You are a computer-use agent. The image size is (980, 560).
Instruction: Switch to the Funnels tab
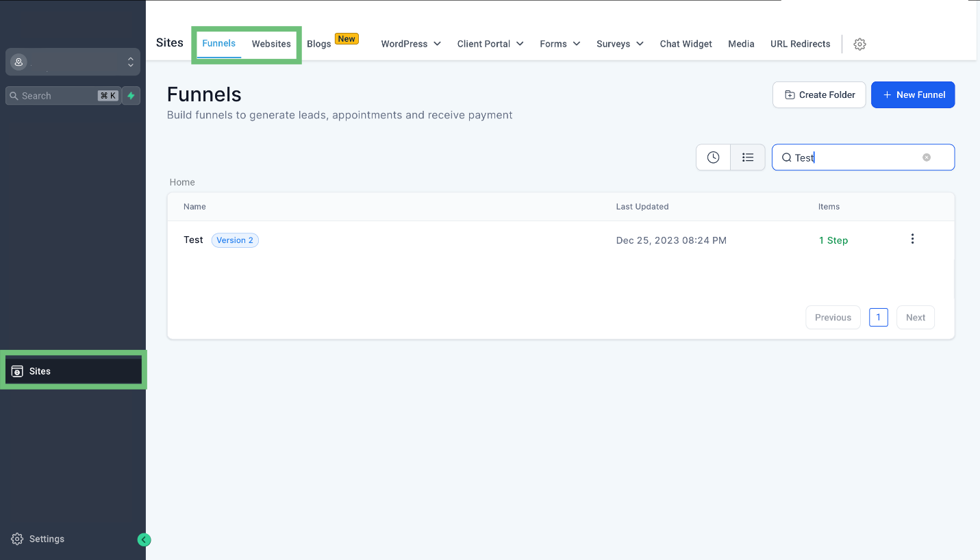click(x=219, y=43)
